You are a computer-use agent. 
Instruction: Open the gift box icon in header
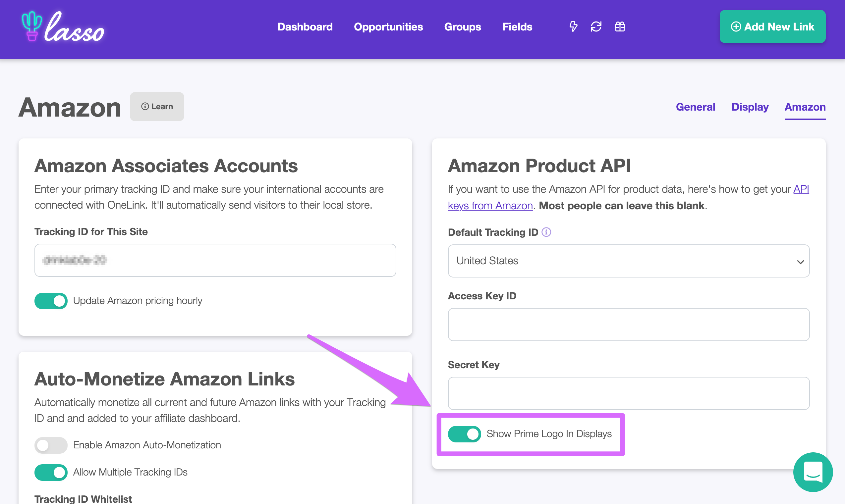620,26
